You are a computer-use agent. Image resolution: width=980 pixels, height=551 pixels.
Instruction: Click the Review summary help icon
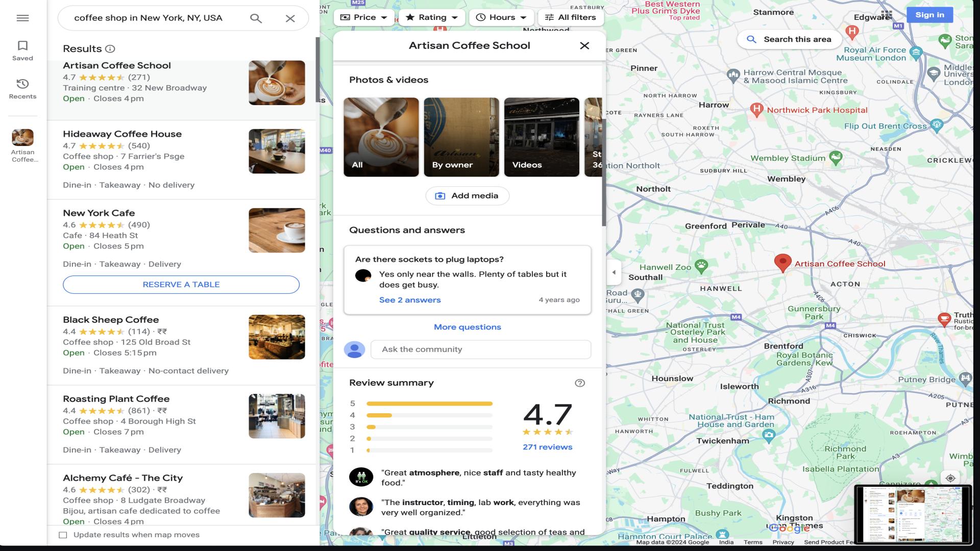[580, 383]
